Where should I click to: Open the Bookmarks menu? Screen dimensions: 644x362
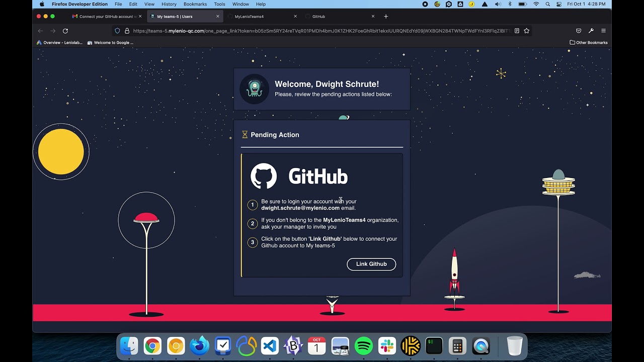(195, 4)
